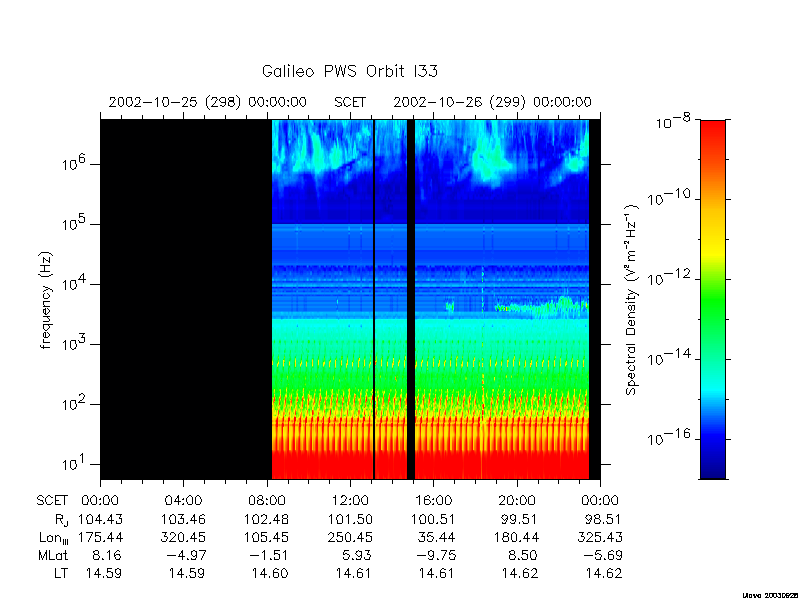
Task: Click the plot title Galileo PWS Orbit I33
Action: [x=349, y=71]
